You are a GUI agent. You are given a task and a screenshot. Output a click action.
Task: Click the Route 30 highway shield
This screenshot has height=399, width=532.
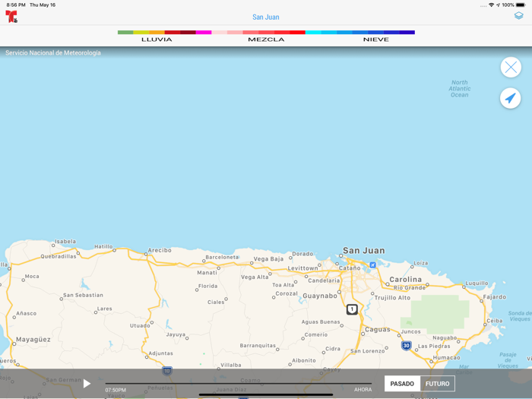pos(406,346)
